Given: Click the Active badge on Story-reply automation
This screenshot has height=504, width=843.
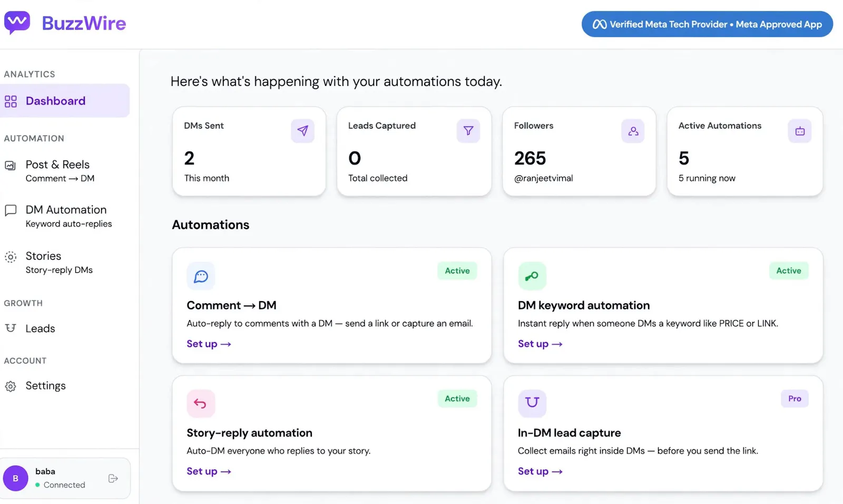Looking at the screenshot, I should coord(457,399).
